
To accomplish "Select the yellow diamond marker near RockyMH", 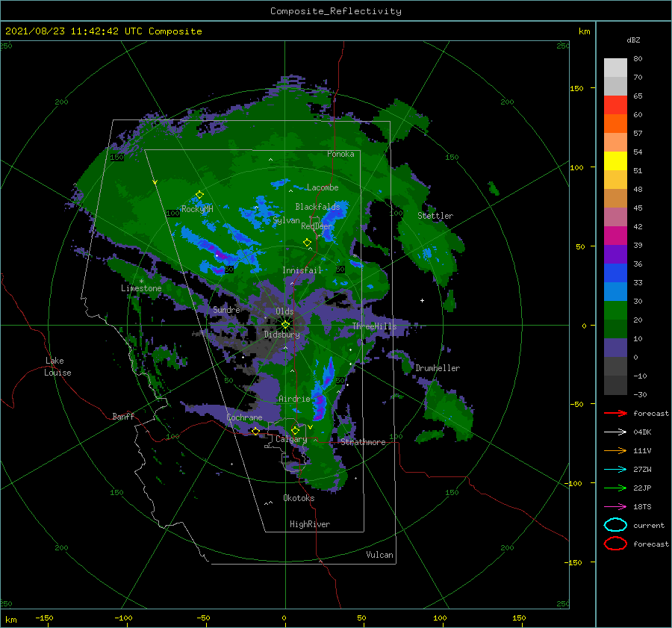I will [x=199, y=195].
